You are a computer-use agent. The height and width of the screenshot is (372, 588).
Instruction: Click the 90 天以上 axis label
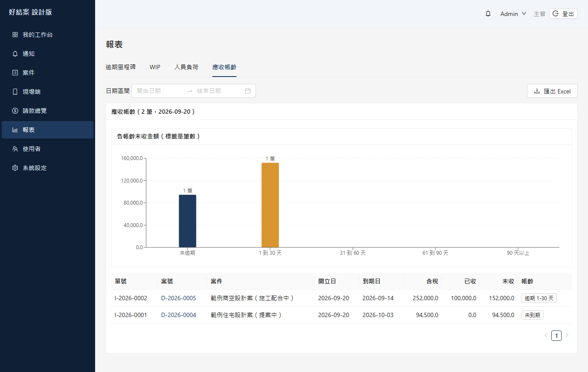pos(518,253)
